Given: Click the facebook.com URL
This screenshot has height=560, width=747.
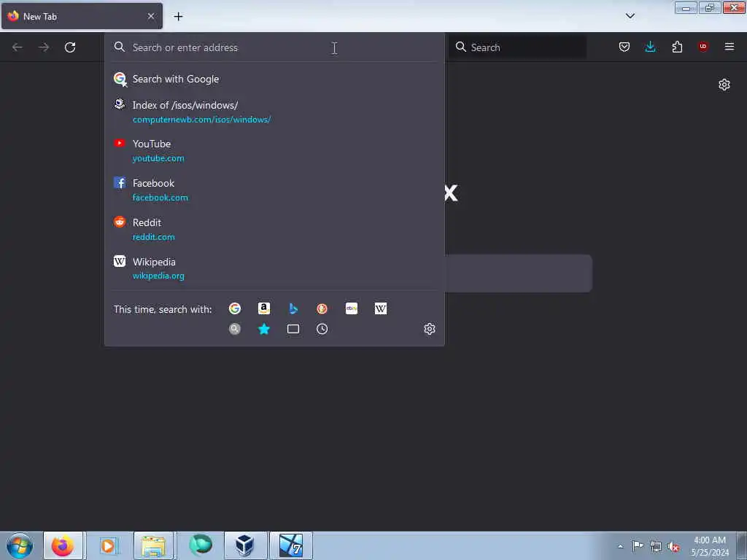Looking at the screenshot, I should coord(160,198).
